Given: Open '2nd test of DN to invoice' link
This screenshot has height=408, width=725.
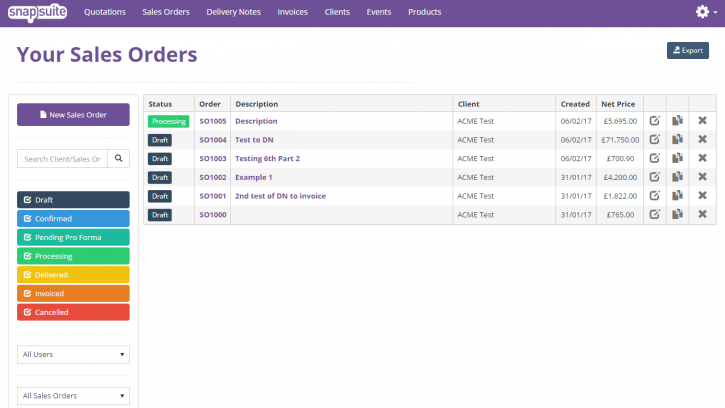Looking at the screenshot, I should 280,196.
